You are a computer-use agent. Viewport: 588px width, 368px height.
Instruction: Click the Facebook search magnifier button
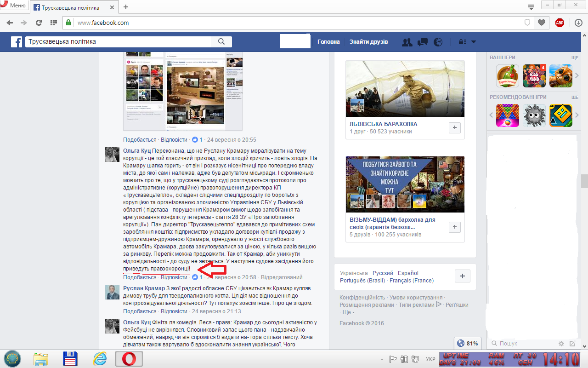(x=221, y=42)
